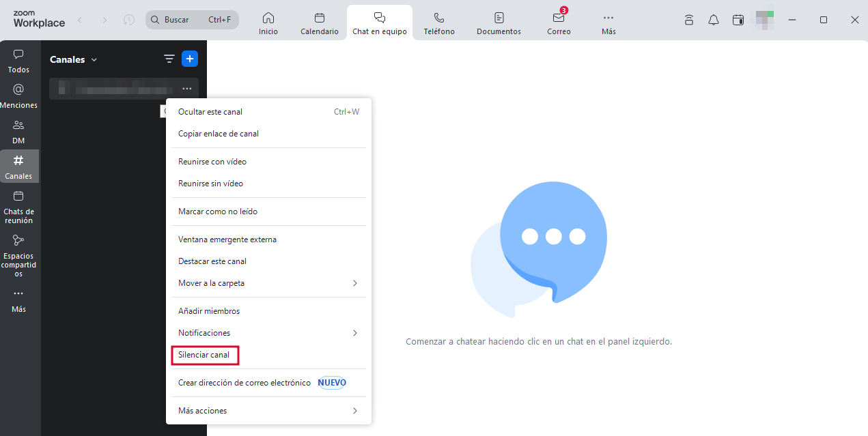Select Ocultar este canal menu entry
Viewport: 868px width, 436px height.
coord(210,112)
